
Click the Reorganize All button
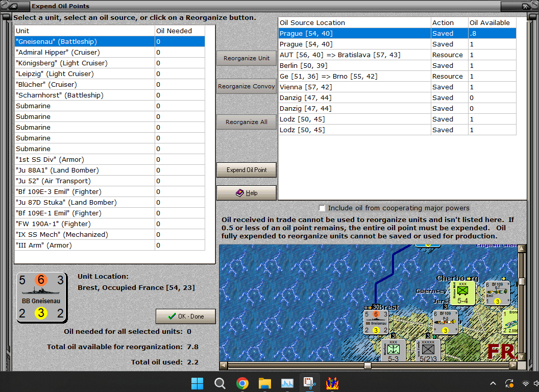tap(247, 122)
